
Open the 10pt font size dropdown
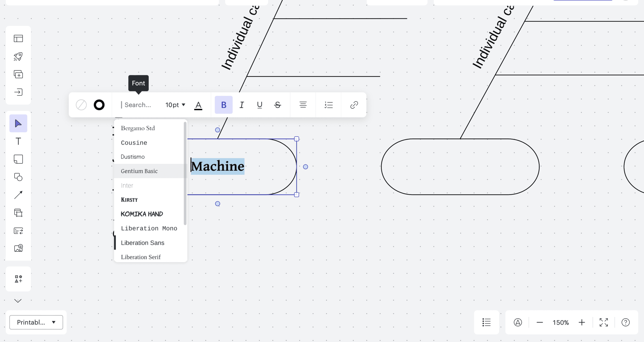click(175, 105)
